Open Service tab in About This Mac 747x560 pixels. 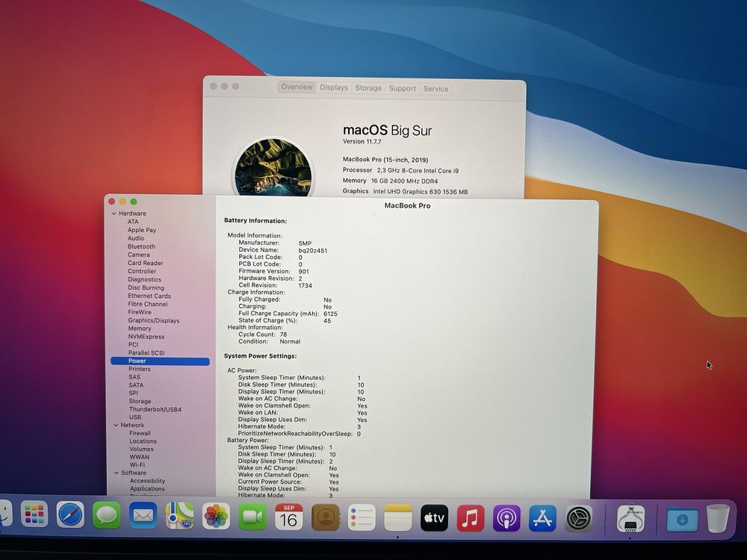[436, 89]
